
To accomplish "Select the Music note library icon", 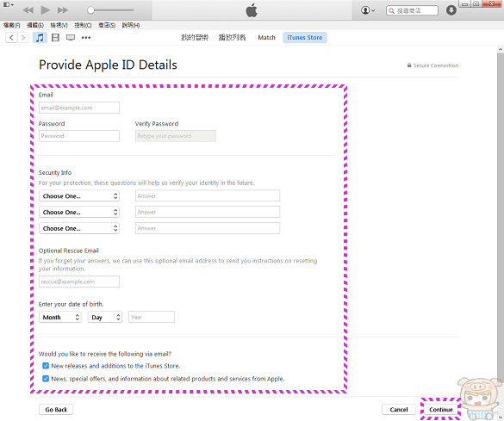I will click(40, 38).
